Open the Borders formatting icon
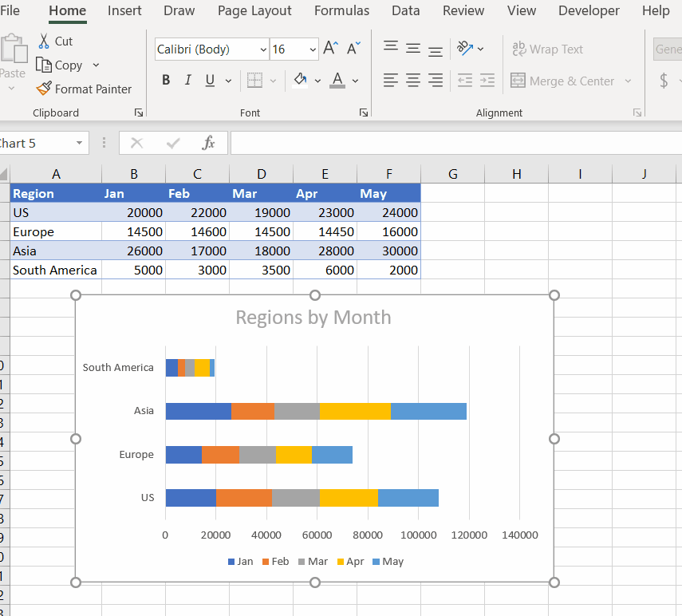Image resolution: width=682 pixels, height=616 pixels. pos(255,80)
